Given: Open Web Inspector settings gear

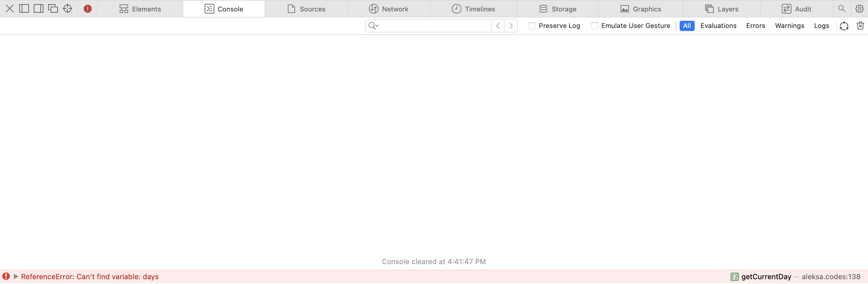Looking at the screenshot, I should [860, 9].
